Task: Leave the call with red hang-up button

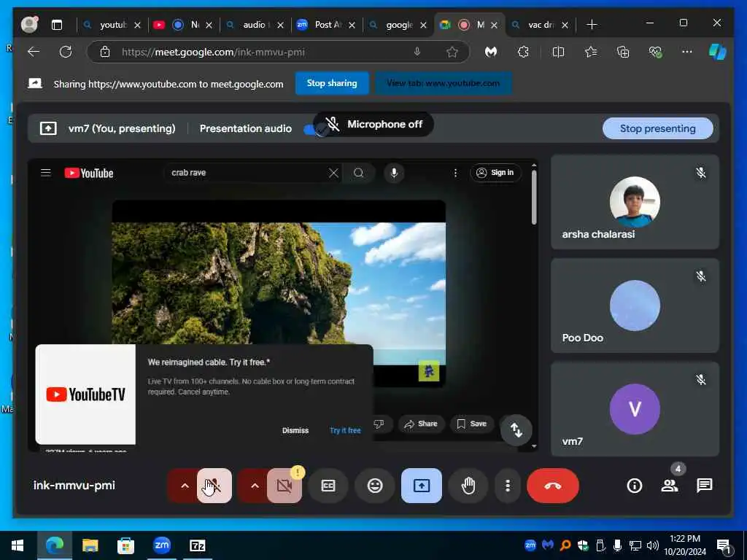Action: click(x=553, y=486)
